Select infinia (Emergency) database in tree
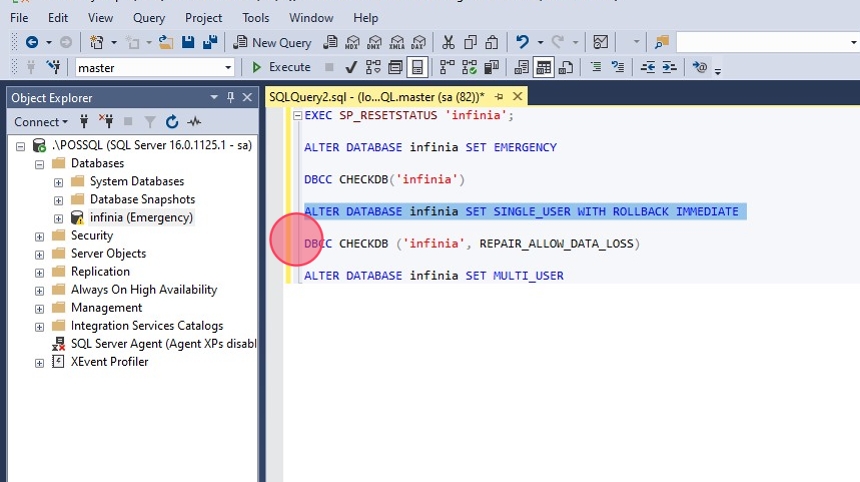 (142, 218)
